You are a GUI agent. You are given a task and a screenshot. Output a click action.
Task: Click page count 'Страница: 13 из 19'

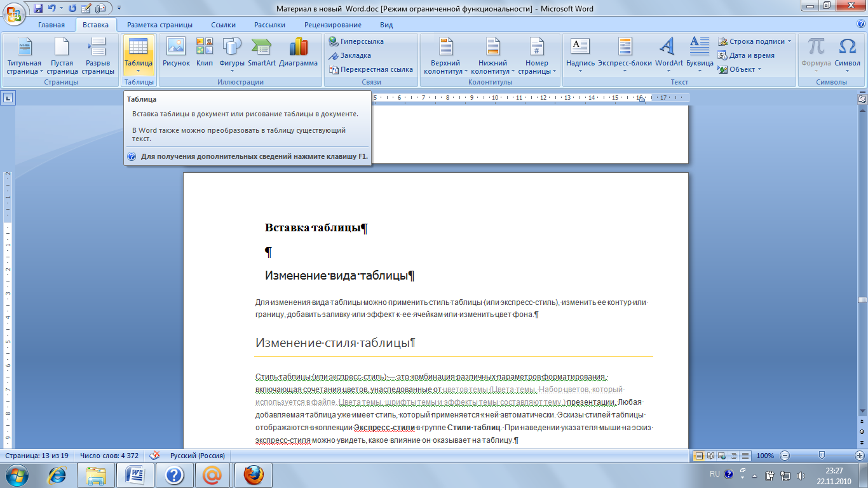(x=37, y=456)
